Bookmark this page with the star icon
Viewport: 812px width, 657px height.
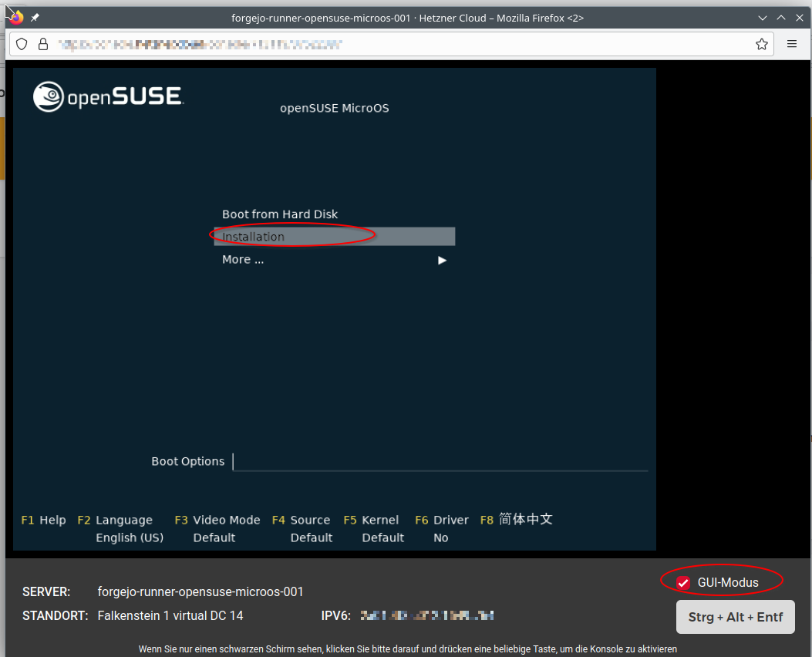pos(761,44)
